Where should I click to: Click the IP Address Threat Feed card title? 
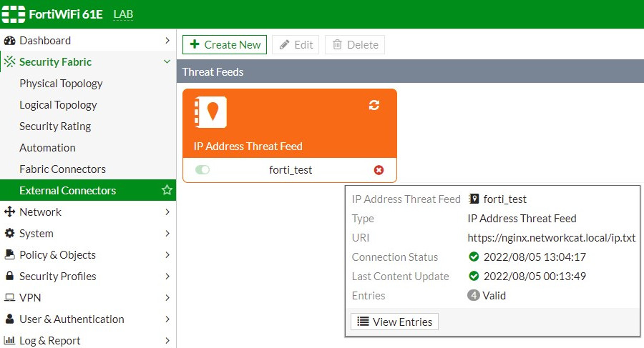coord(248,146)
